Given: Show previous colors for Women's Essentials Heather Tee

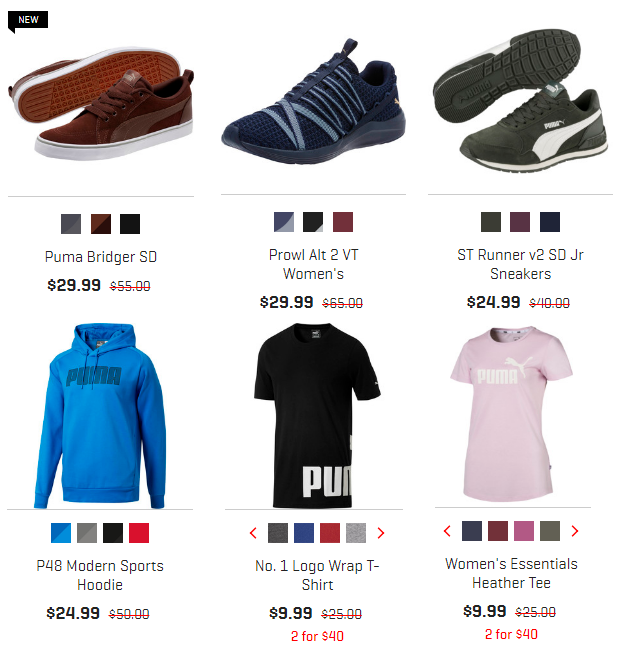Looking at the screenshot, I should [447, 531].
